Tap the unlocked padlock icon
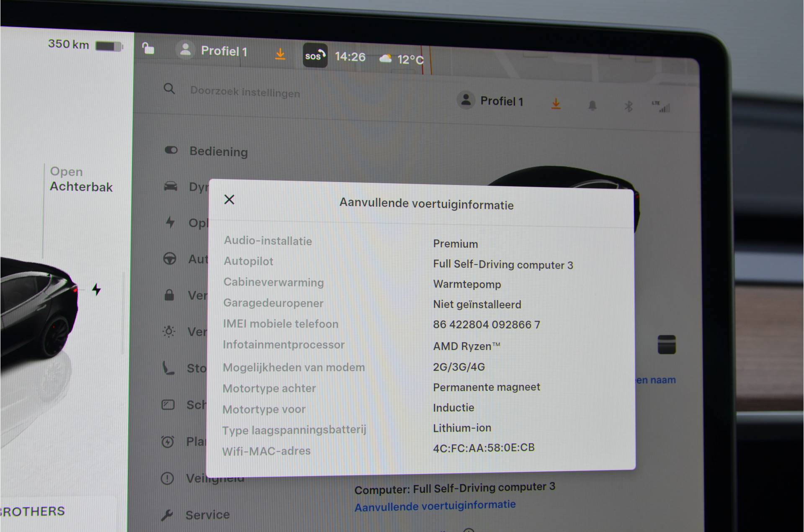This screenshot has width=804, height=532. click(x=148, y=49)
